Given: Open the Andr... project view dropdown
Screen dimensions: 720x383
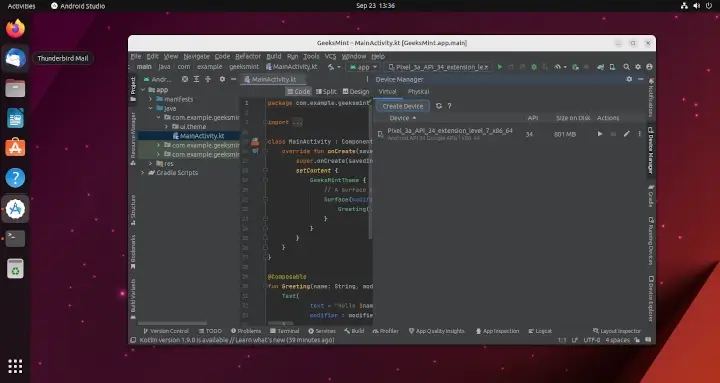Looking at the screenshot, I should (158, 79).
